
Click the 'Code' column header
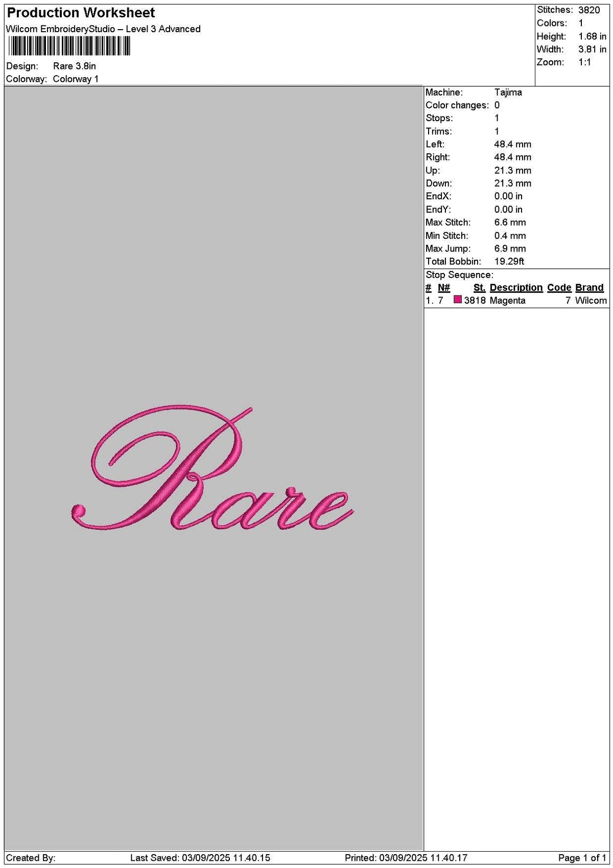(559, 288)
